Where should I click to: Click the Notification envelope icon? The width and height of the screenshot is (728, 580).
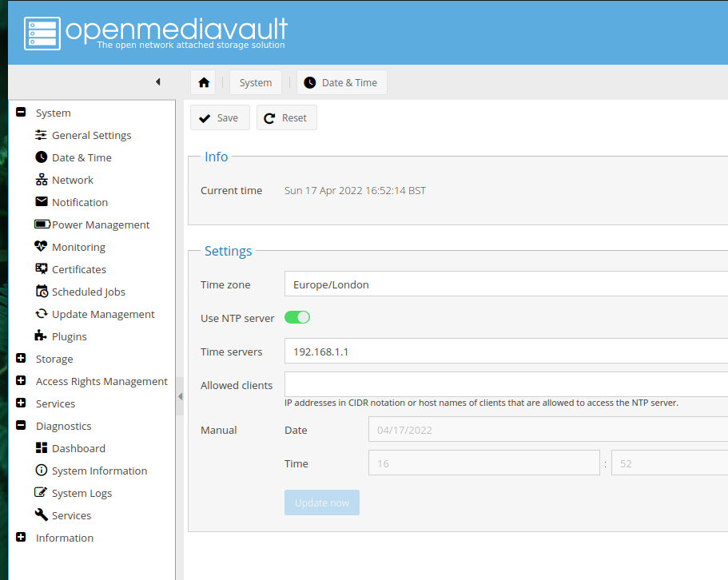[x=42, y=201]
